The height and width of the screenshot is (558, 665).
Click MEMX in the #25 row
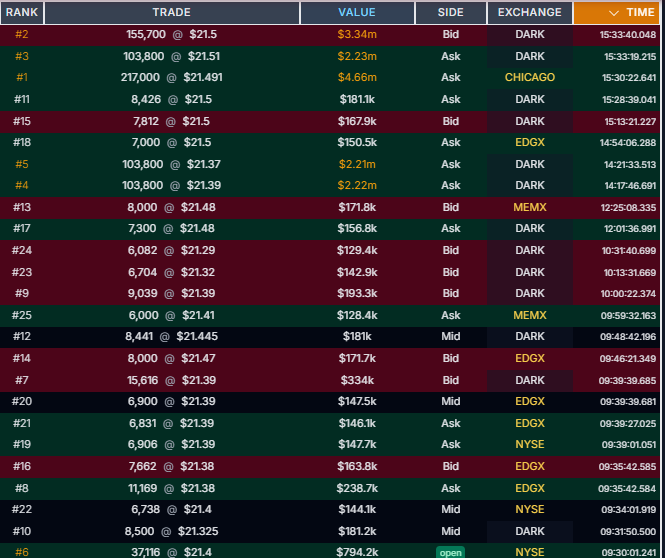pos(530,315)
